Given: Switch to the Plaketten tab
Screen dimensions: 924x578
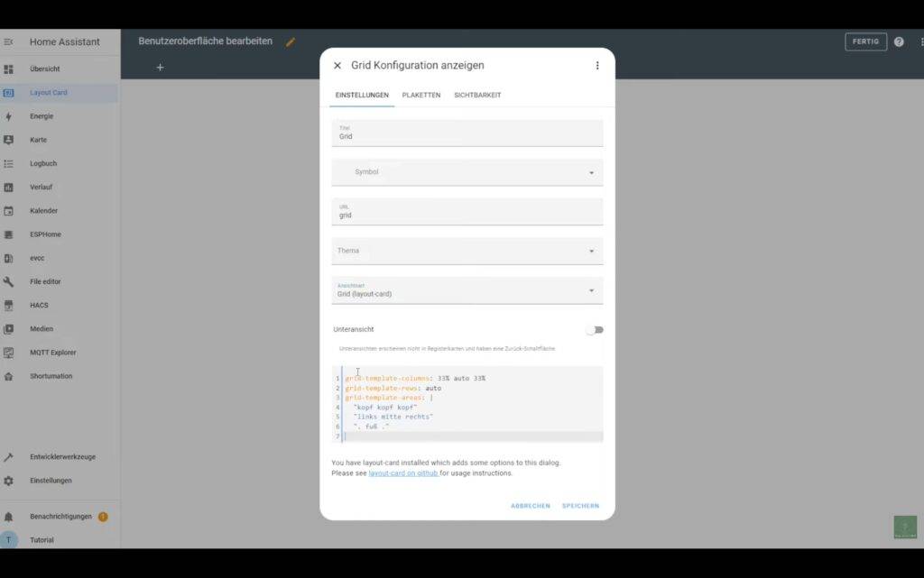Looking at the screenshot, I should (x=421, y=96).
